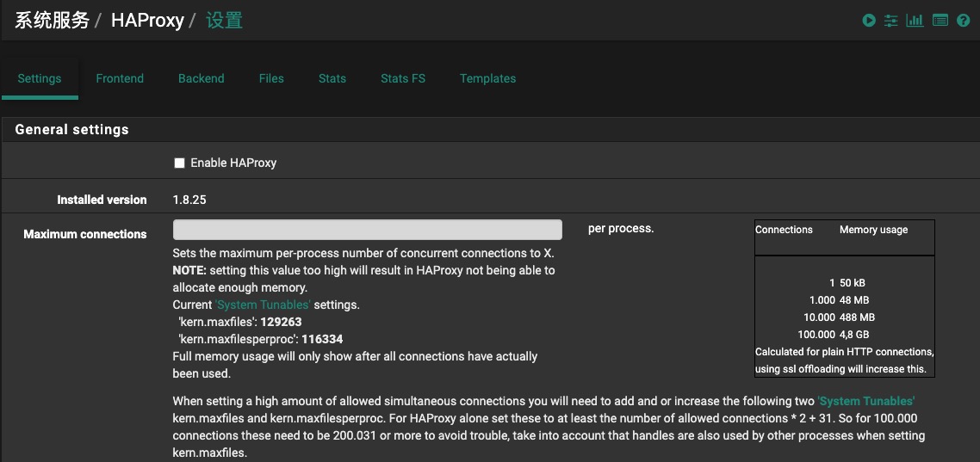The image size is (980, 462).
Task: Open the status bar-chart icon
Action: click(915, 21)
